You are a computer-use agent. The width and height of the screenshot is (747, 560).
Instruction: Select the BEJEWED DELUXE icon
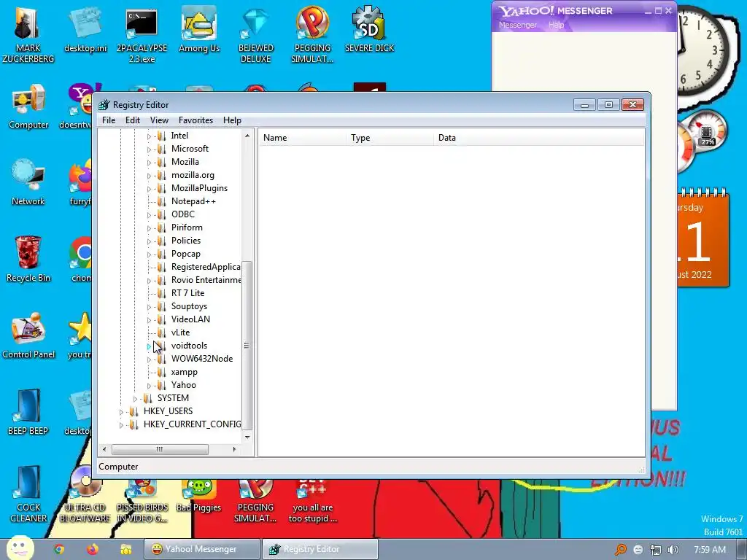coord(256,34)
